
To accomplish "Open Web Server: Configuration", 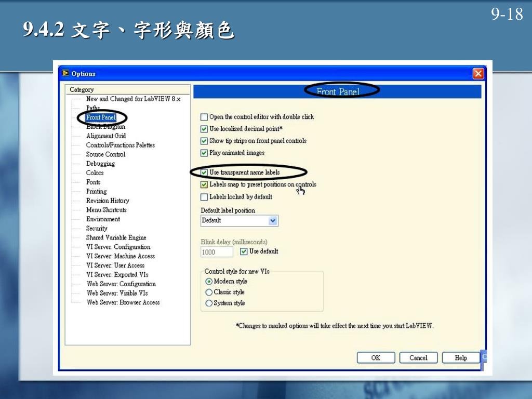I will click(121, 284).
